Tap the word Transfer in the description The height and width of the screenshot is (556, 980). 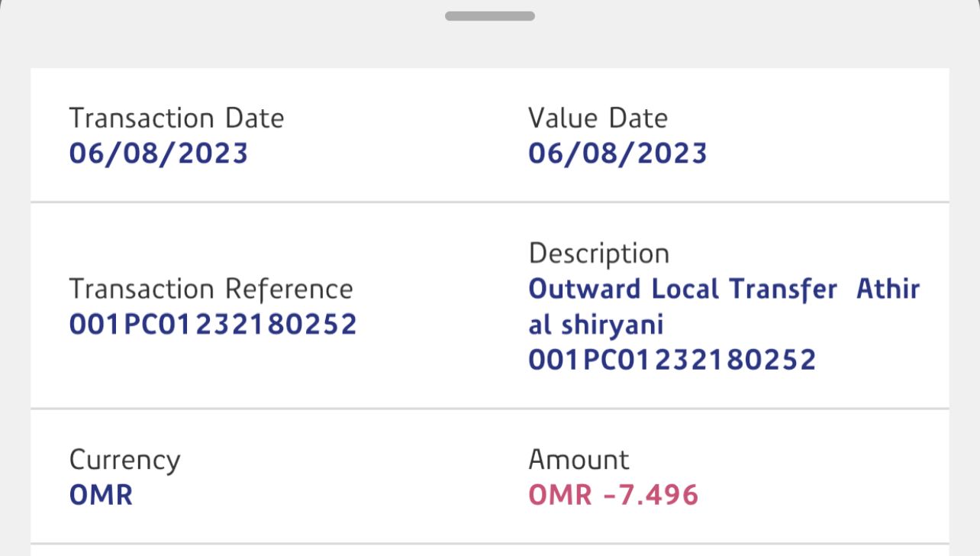[782, 289]
